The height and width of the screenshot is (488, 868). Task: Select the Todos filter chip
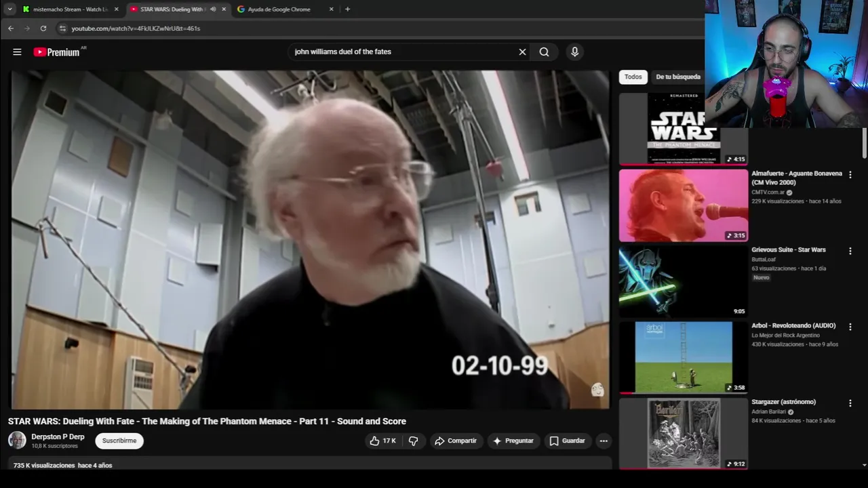[633, 77]
